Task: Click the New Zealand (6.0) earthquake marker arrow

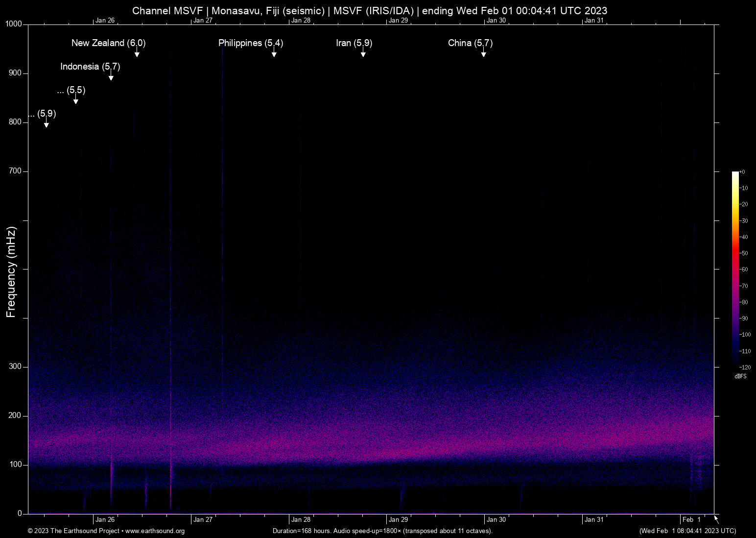Action: [137, 52]
